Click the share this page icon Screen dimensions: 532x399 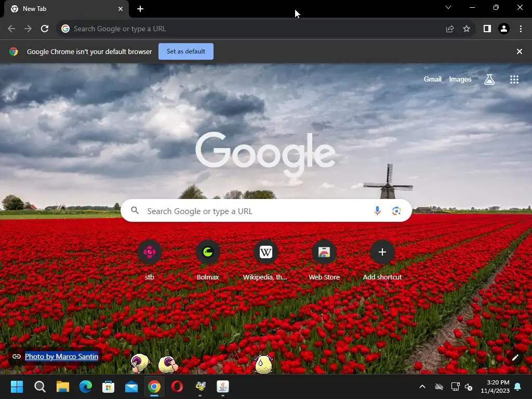point(450,29)
